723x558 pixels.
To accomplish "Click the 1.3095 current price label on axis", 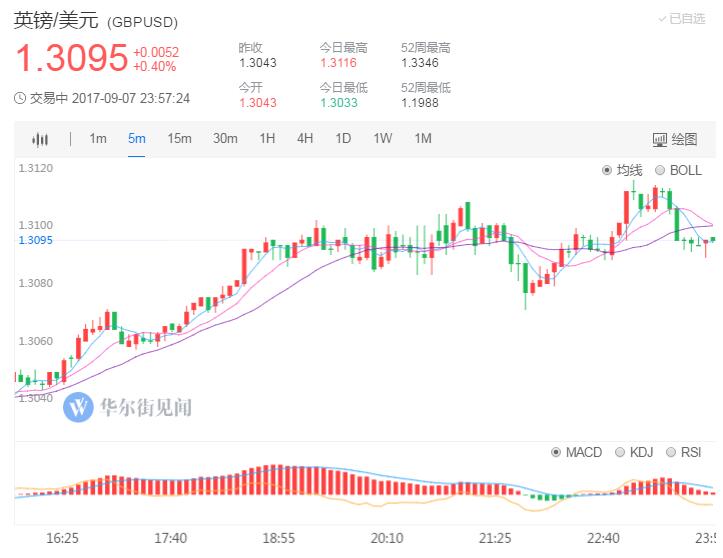I will tap(35, 240).
